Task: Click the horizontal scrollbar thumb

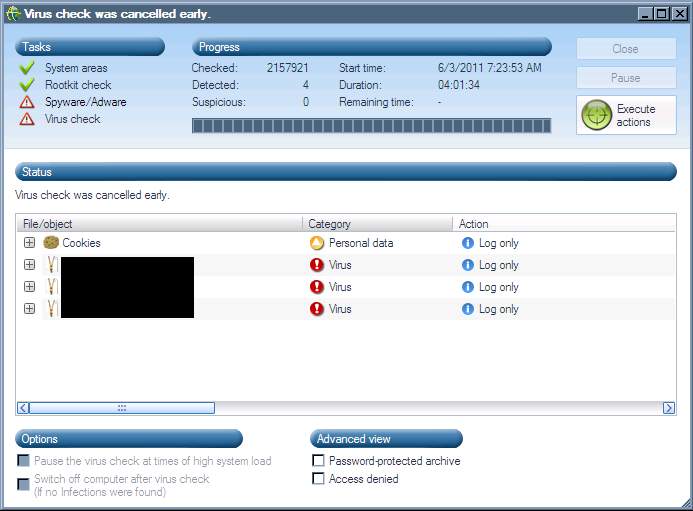Action: point(122,408)
